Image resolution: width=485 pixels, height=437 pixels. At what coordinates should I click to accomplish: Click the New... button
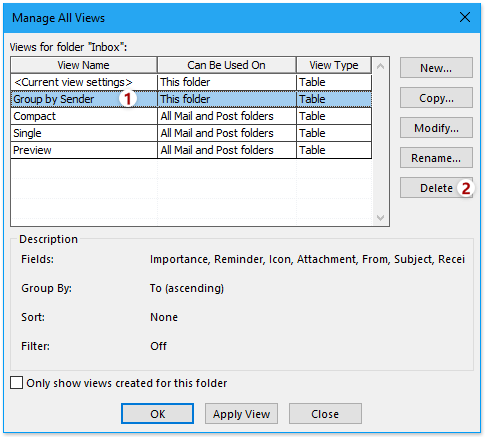(x=436, y=68)
